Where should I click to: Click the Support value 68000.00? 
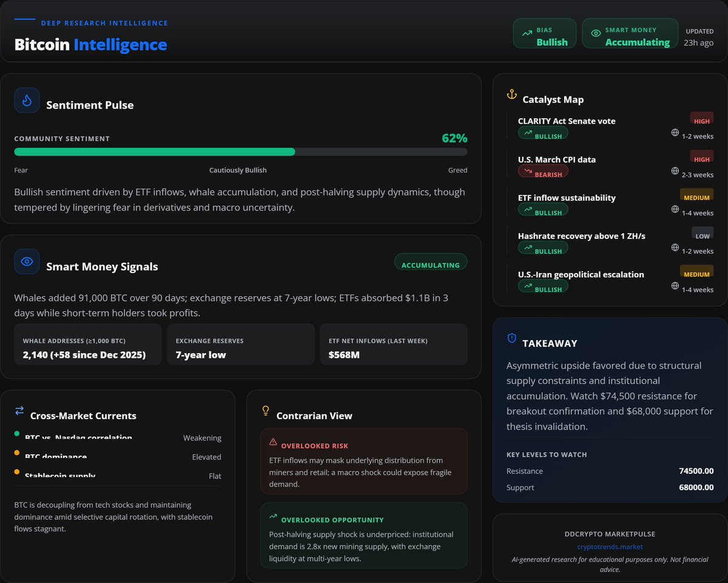(x=696, y=487)
